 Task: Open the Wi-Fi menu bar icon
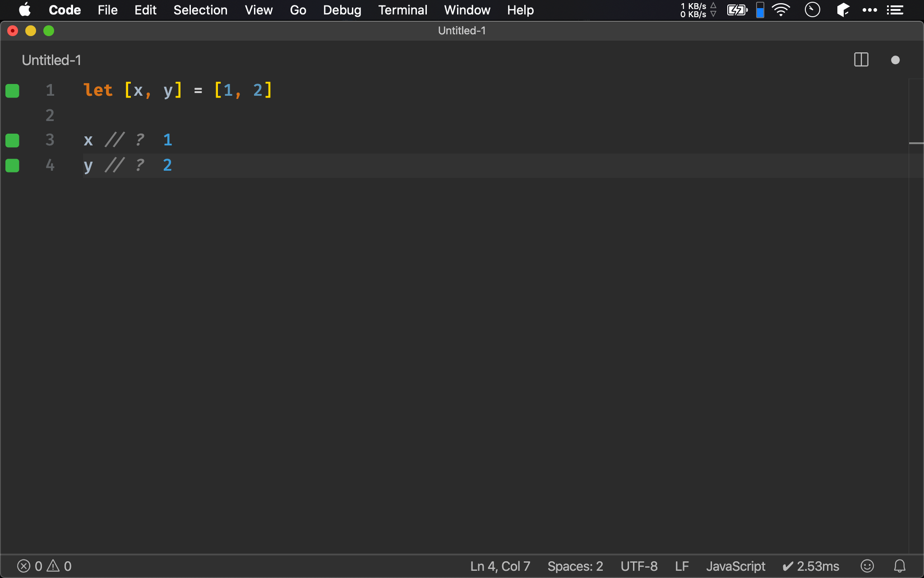(781, 10)
